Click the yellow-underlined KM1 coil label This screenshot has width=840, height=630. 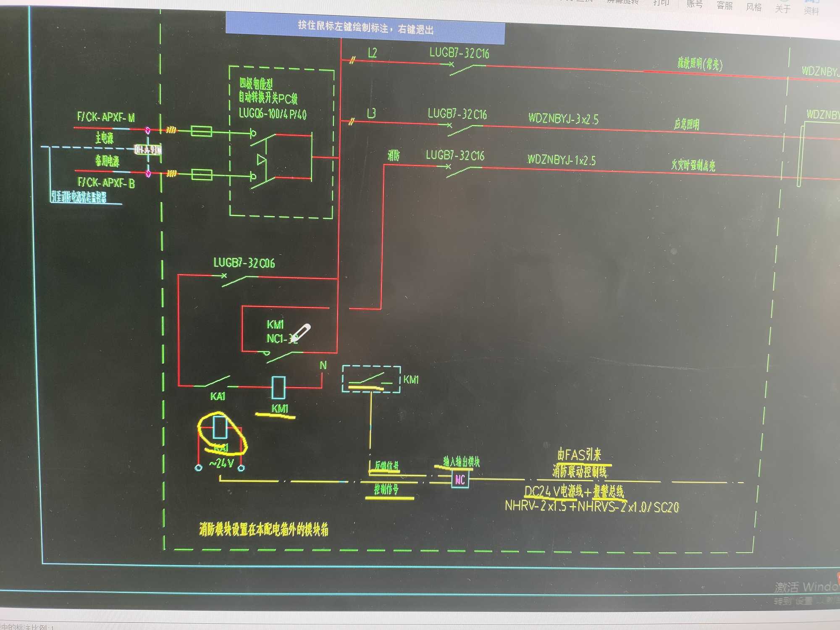point(280,409)
